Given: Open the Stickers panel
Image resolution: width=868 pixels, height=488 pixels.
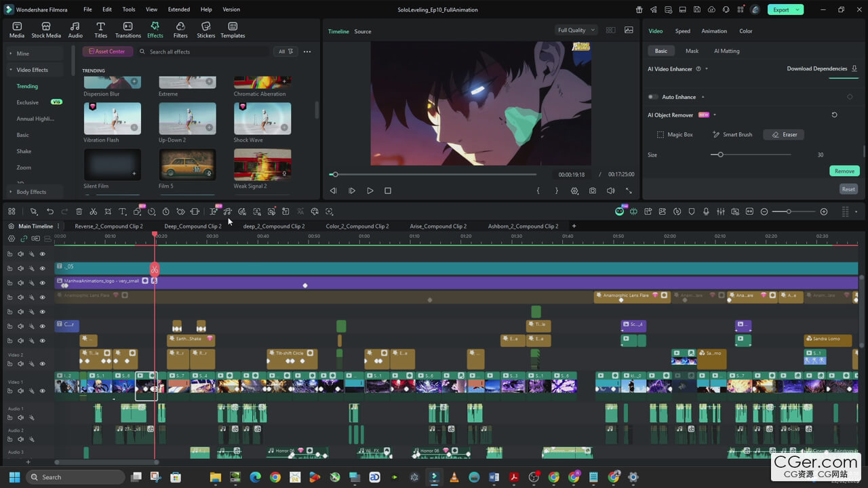Looking at the screenshot, I should point(205,30).
